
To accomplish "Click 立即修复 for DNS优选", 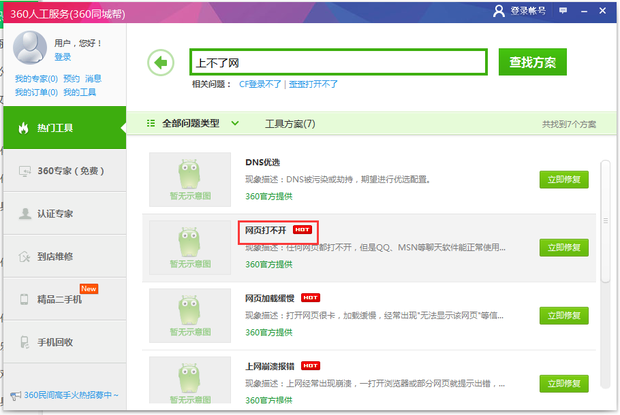I will (565, 179).
